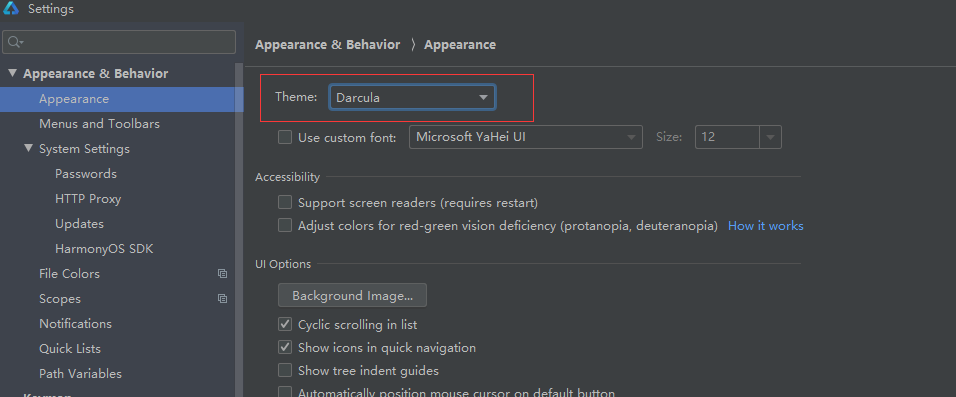Click the File Colors project-level icon

(223, 274)
